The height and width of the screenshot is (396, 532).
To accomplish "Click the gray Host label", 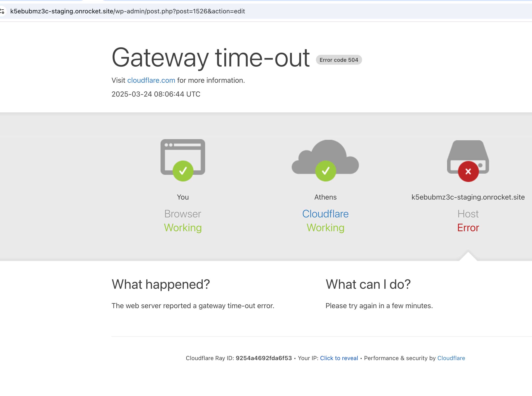I will pos(468,214).
